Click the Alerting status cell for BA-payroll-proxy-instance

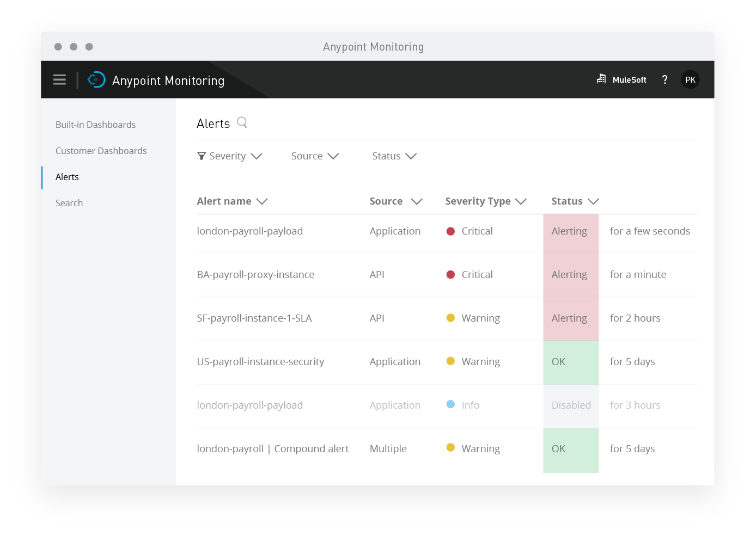[x=571, y=274]
